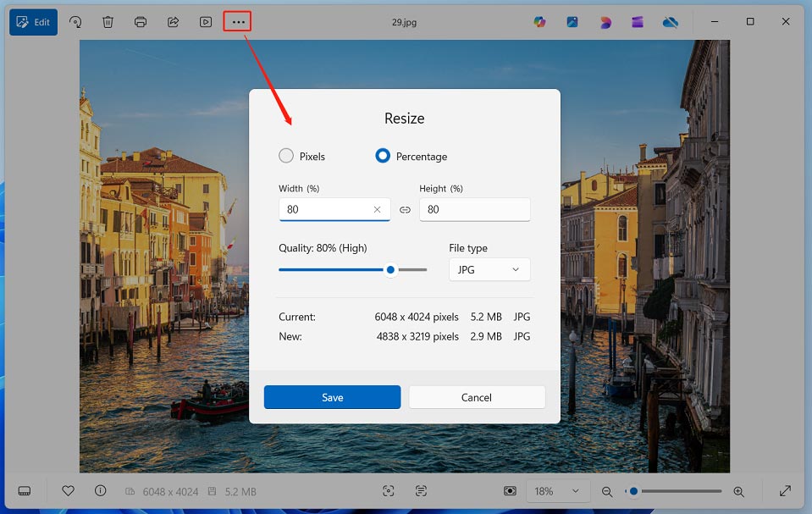Enter Edit mode
812x514 pixels.
(x=33, y=21)
